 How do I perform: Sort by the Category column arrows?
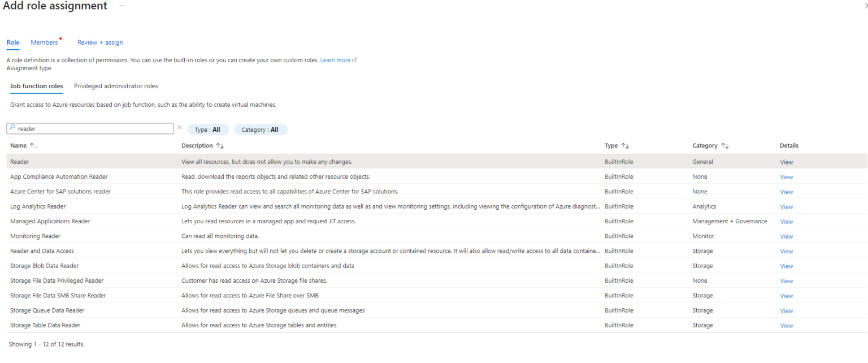[725, 146]
